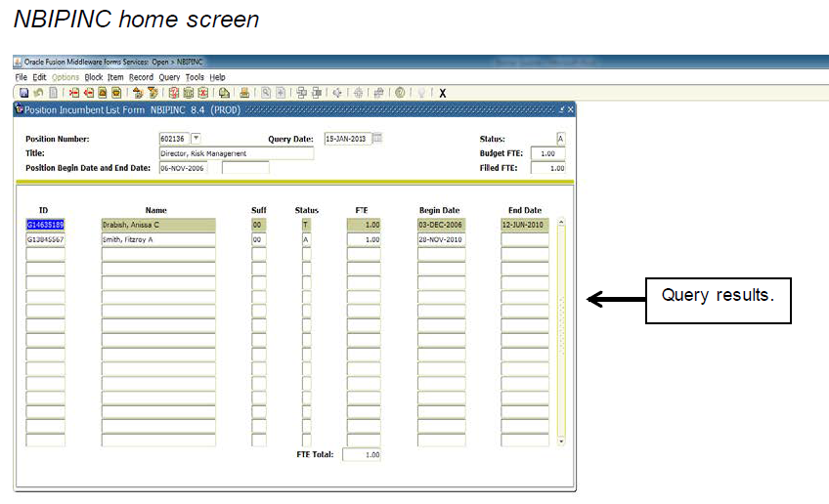Open the Position Number search dropdown arrow

tap(196, 139)
